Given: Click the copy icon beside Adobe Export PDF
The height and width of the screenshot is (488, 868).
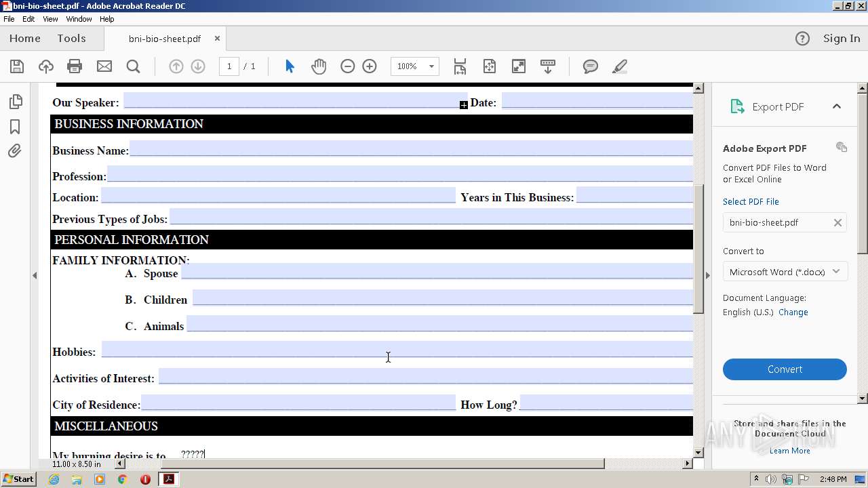Looking at the screenshot, I should (x=842, y=147).
